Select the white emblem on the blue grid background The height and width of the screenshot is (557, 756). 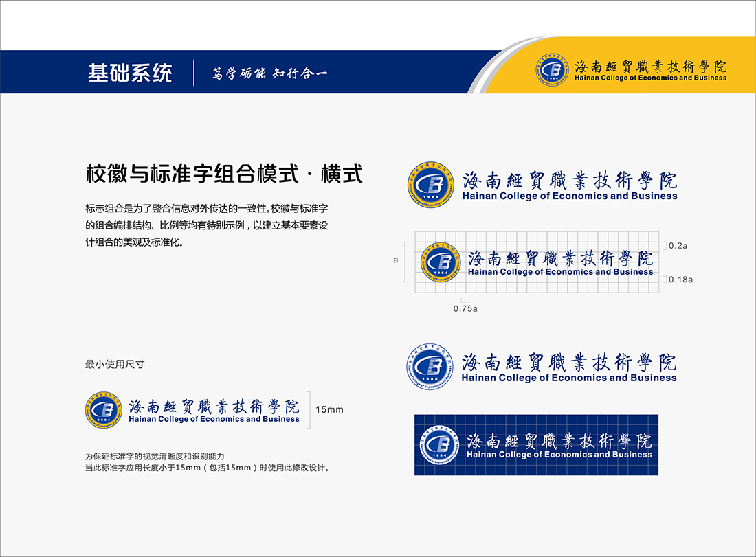point(437,445)
